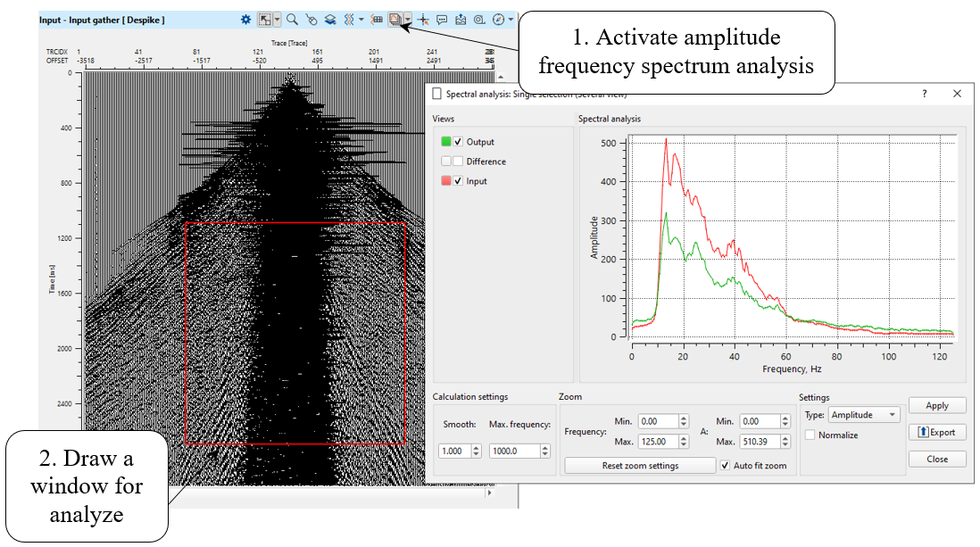Click the Max. frequency input field
Screen dimensions: 980x547
pos(515,452)
